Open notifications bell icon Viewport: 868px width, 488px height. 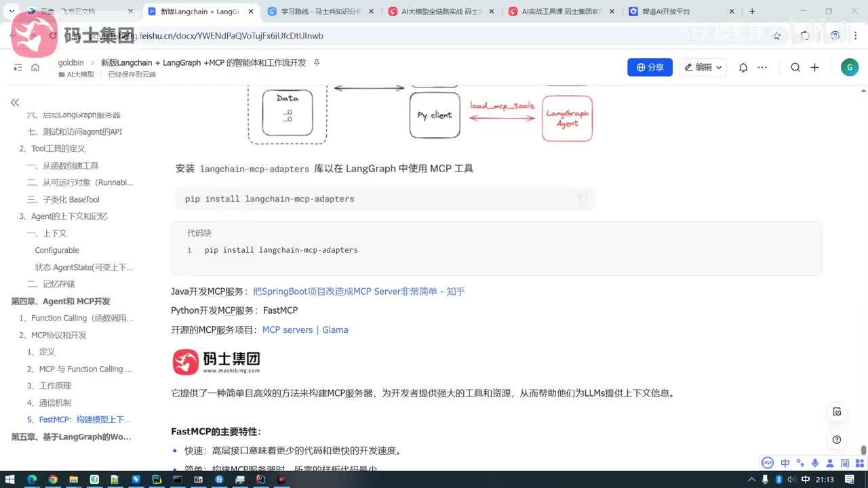[x=743, y=67]
